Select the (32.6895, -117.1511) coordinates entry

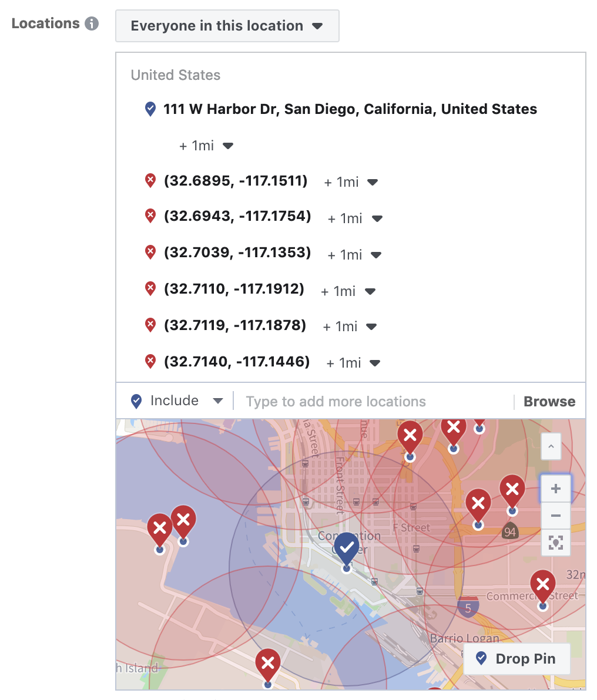236,181
